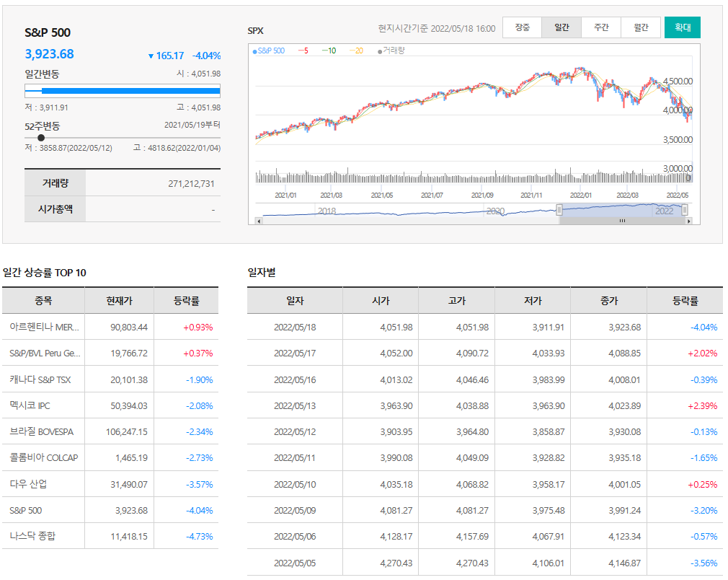Click 저가 column header
Image resolution: width=728 pixels, height=580 pixels.
point(533,301)
